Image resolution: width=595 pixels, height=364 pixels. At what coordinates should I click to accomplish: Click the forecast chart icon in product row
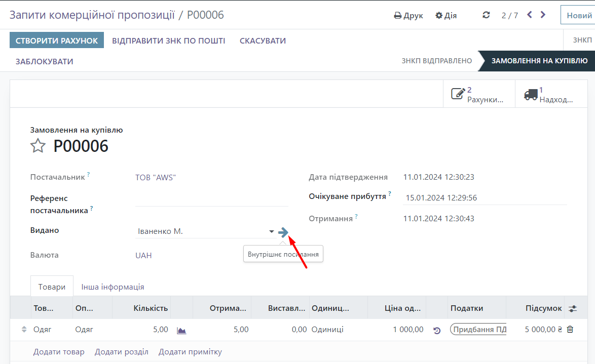click(x=181, y=330)
